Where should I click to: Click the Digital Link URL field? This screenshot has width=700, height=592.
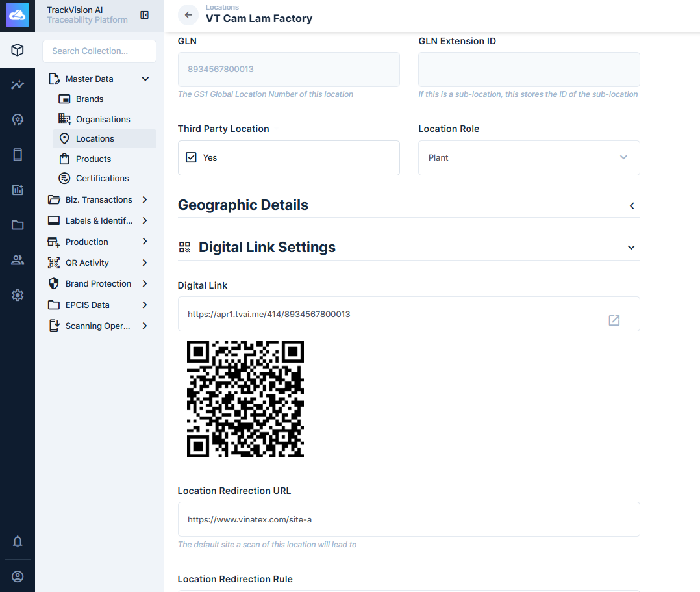pos(408,314)
